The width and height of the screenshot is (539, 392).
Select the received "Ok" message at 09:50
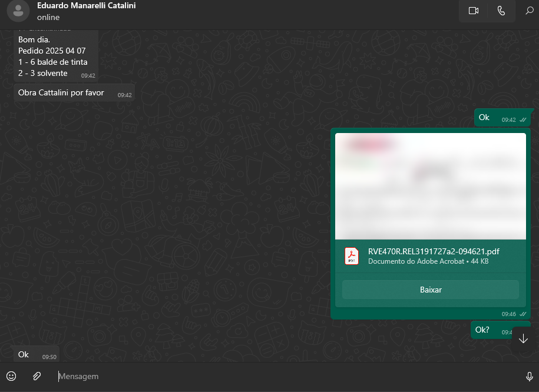point(24,354)
